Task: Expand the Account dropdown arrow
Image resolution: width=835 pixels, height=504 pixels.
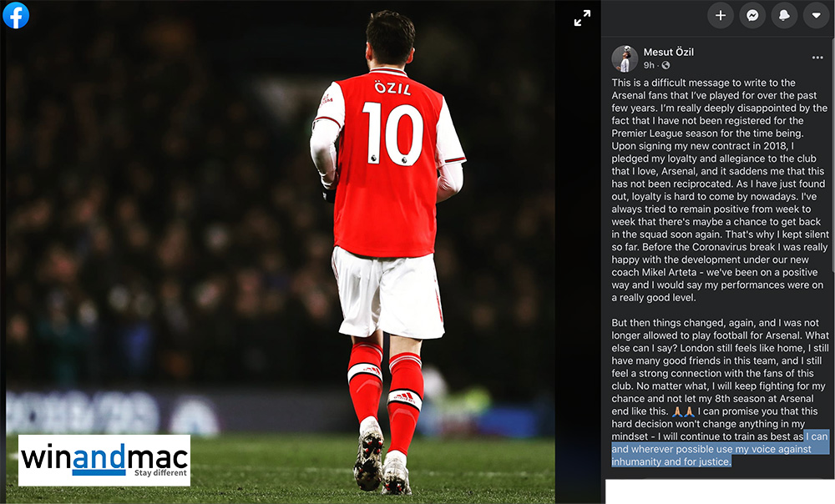Action: pyautogui.click(x=816, y=15)
